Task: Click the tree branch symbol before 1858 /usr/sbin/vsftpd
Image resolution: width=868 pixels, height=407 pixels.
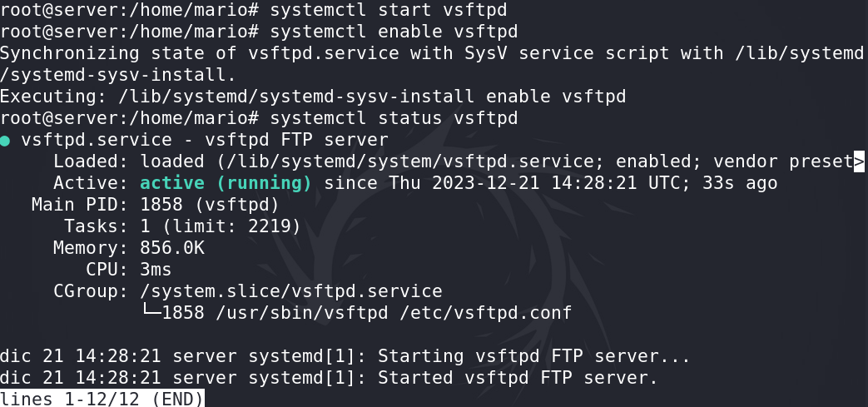Action: [151, 312]
